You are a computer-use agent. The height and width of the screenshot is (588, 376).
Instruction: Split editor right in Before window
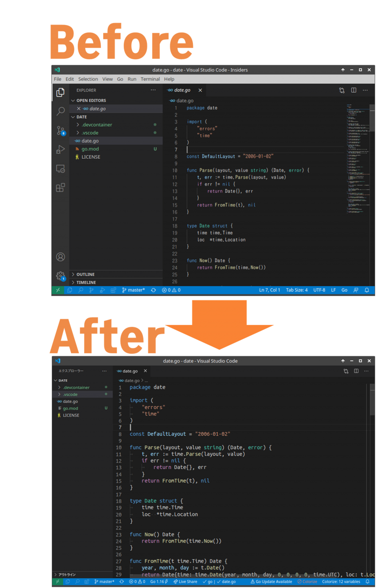tap(353, 90)
